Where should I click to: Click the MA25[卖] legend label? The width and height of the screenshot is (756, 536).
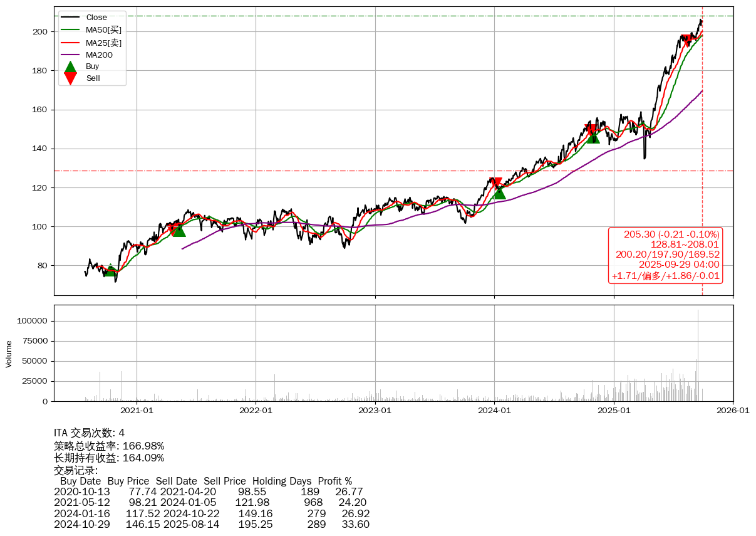[103, 43]
